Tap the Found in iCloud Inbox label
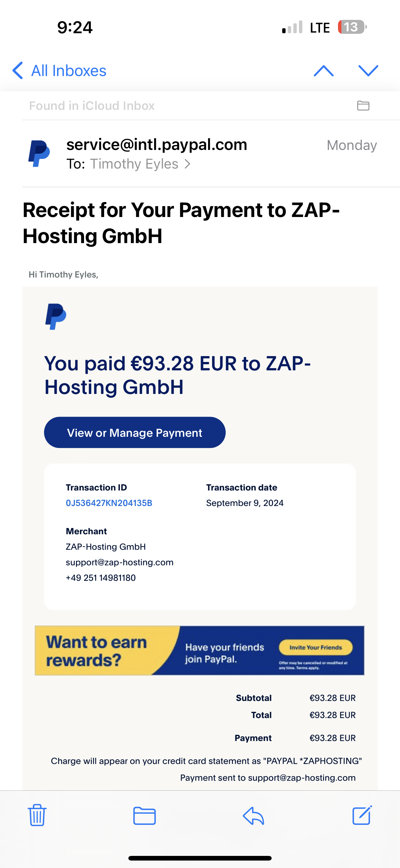Screen dimensions: 400x868 [x=91, y=106]
